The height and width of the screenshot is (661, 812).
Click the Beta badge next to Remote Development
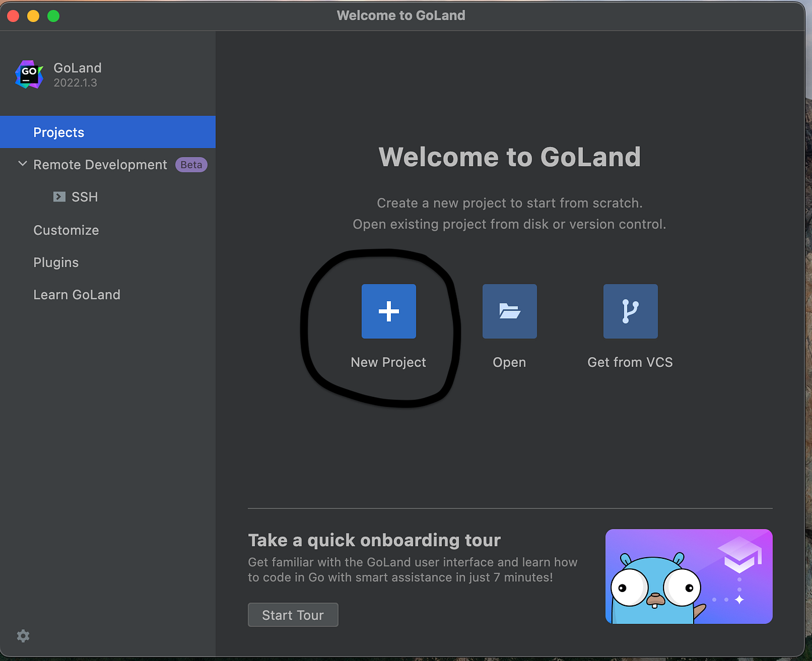coord(191,164)
